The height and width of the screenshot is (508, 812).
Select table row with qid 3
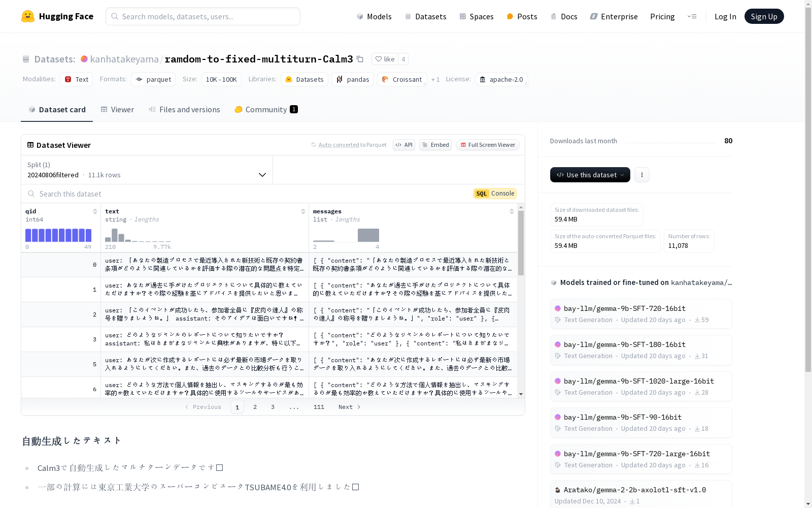coord(269,339)
